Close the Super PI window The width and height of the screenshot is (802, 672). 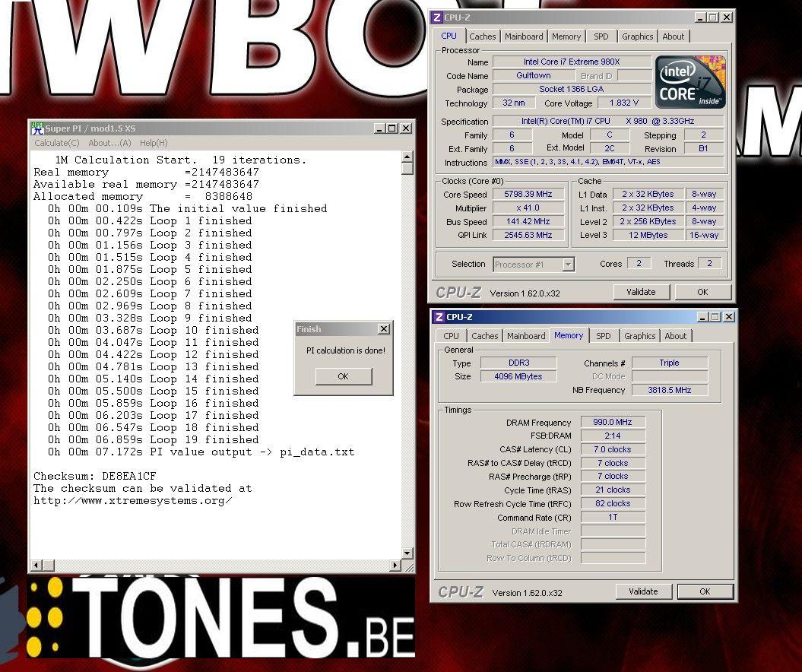(x=406, y=128)
